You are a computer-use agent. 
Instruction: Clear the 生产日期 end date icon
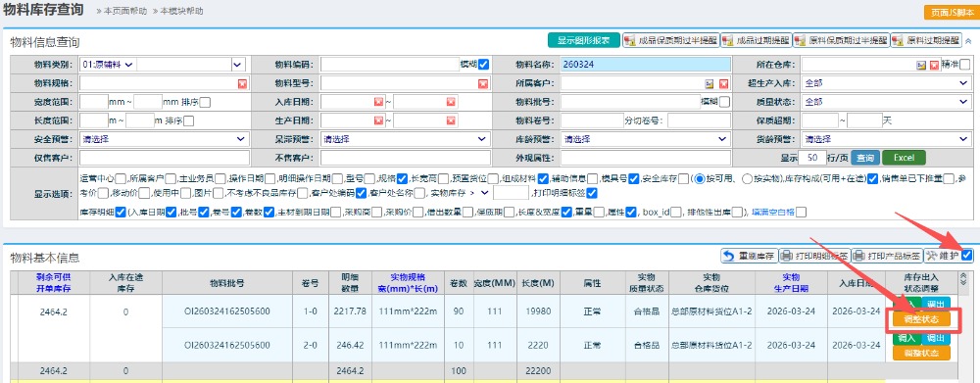tap(451, 120)
